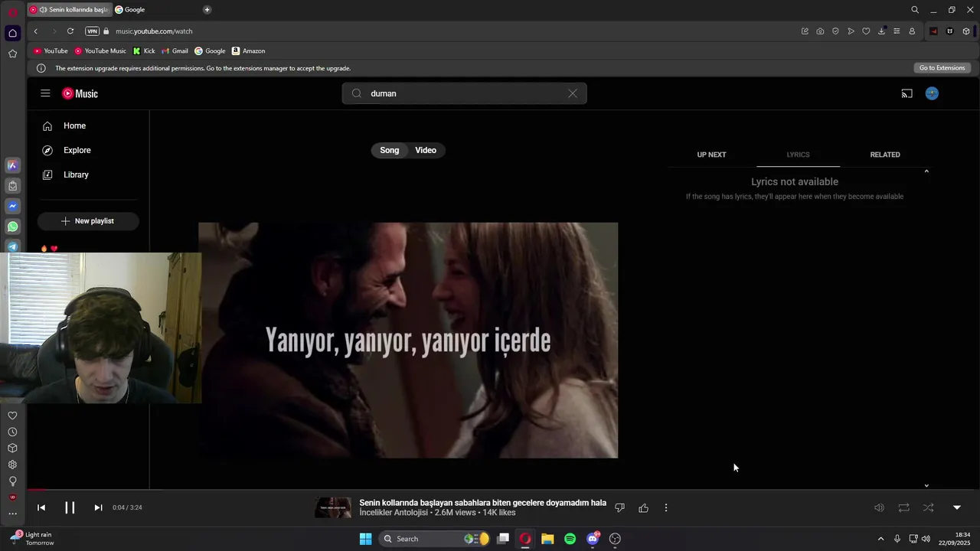Open the Opera sidebar history clock icon
The width and height of the screenshot is (980, 551).
tap(12, 432)
